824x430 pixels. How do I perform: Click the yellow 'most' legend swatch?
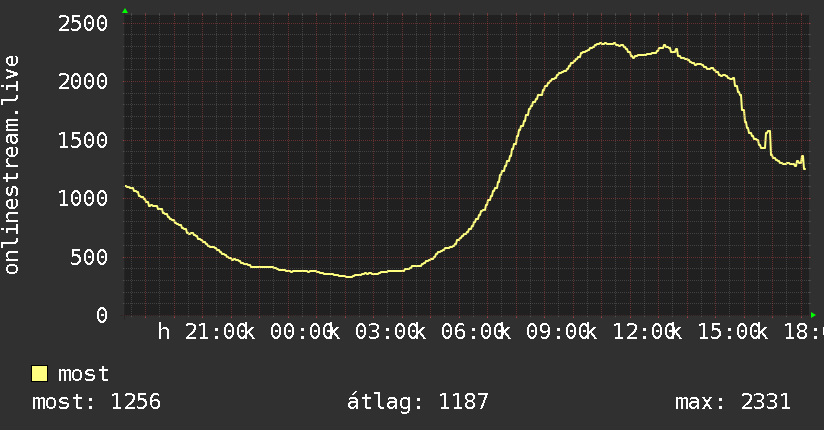click(39, 374)
